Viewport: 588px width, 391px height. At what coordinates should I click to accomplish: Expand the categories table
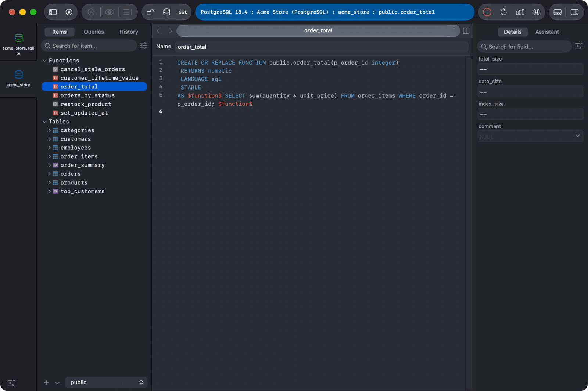pos(50,130)
